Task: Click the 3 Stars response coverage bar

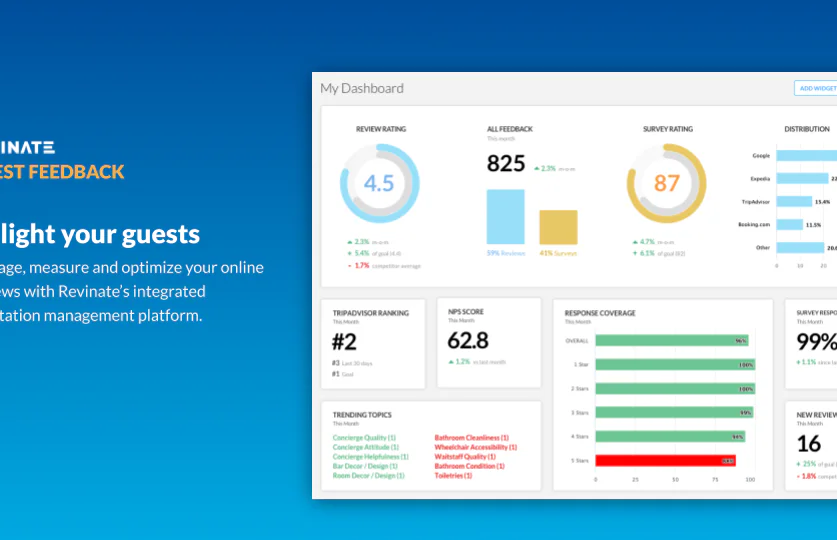Action: click(x=675, y=412)
